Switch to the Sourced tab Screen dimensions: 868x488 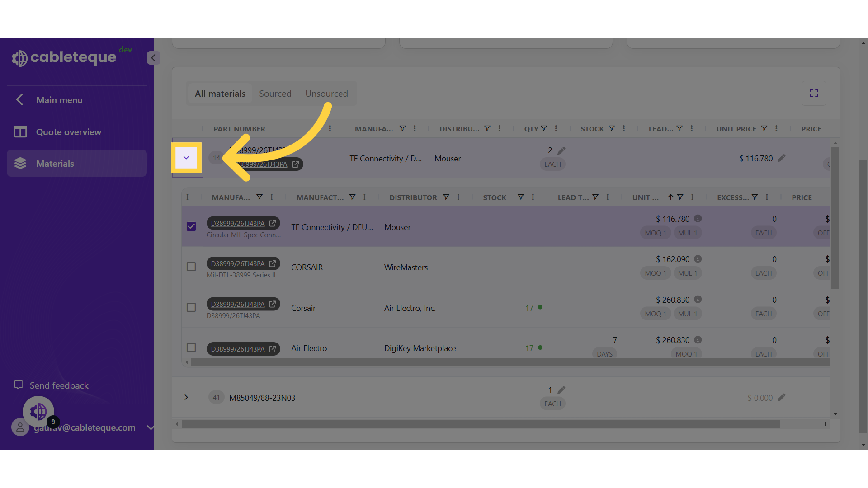point(275,94)
